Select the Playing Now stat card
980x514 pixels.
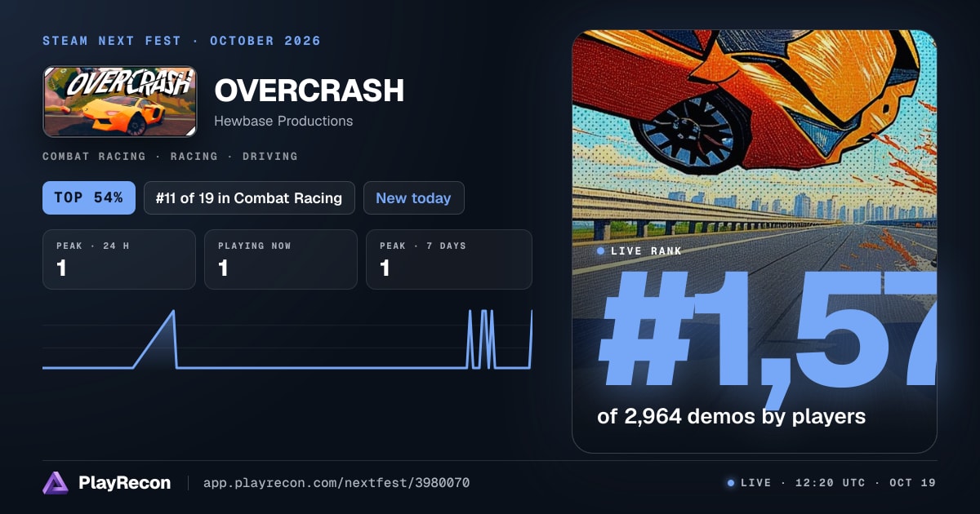tap(281, 259)
